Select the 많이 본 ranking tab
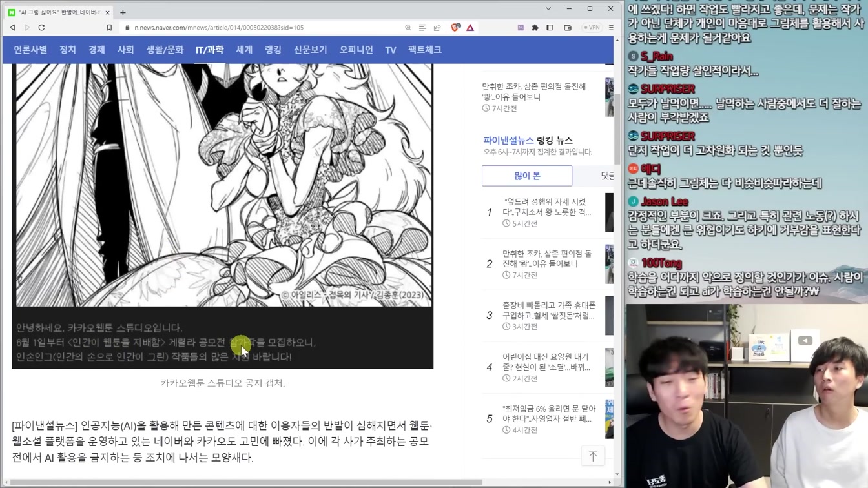This screenshot has width=868, height=488. point(527,176)
